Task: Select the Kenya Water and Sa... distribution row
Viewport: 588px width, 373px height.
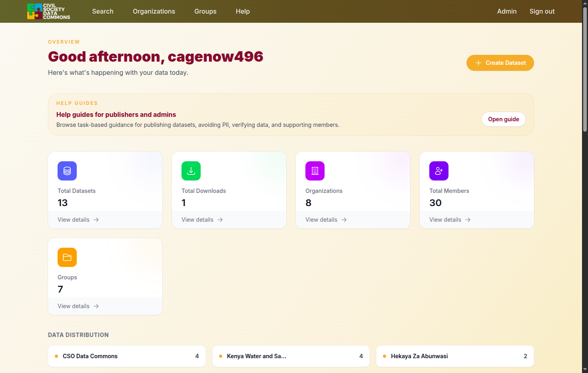Action: pos(291,356)
